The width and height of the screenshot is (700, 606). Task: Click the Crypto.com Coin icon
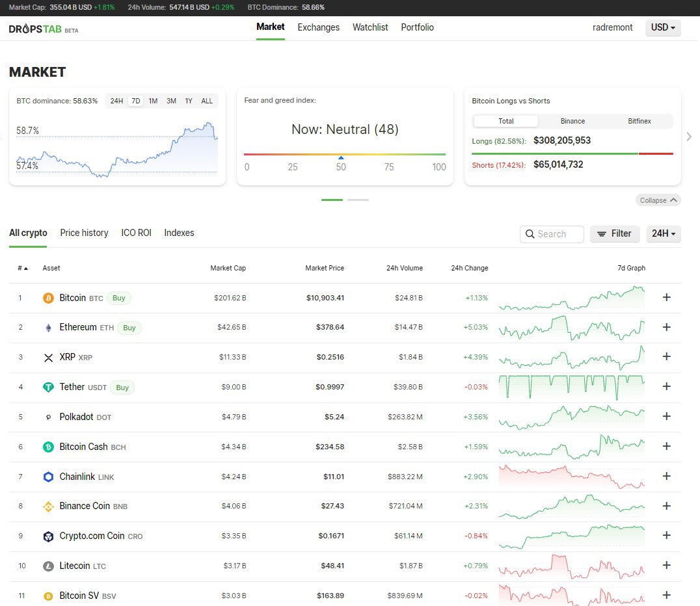tap(48, 536)
